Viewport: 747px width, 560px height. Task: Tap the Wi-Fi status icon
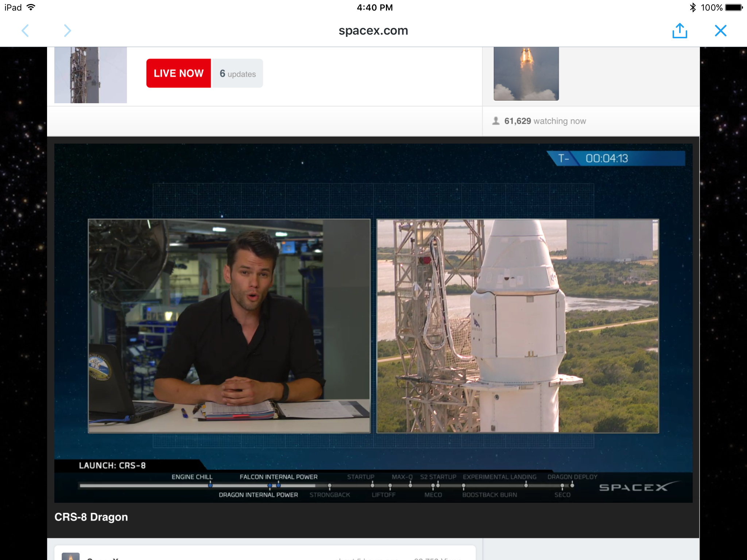(x=31, y=7)
